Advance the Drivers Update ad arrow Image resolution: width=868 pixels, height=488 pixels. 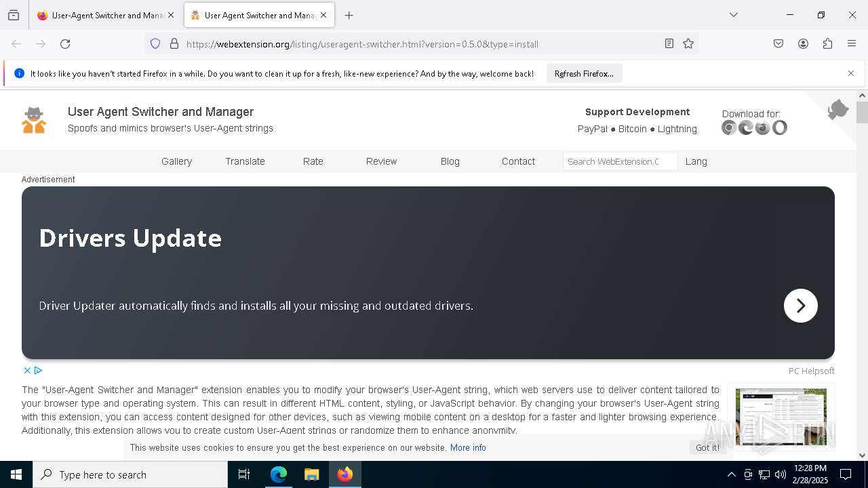pos(801,306)
